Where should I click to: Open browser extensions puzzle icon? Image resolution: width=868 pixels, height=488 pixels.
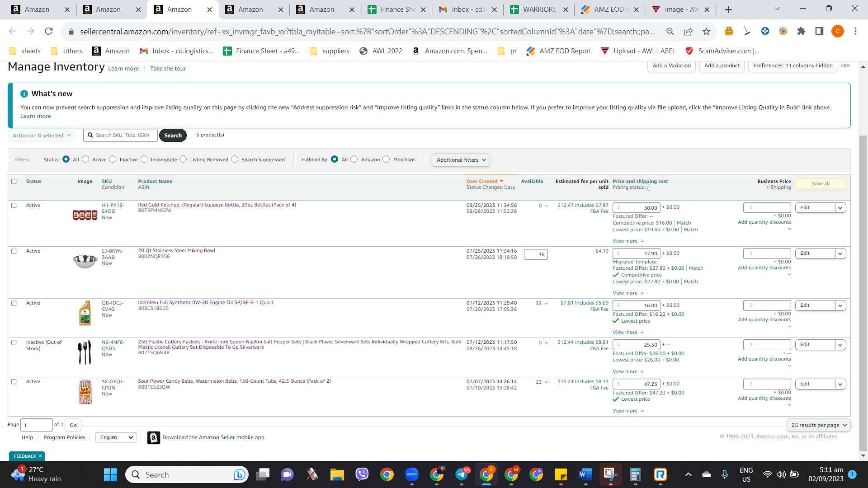coord(801,31)
